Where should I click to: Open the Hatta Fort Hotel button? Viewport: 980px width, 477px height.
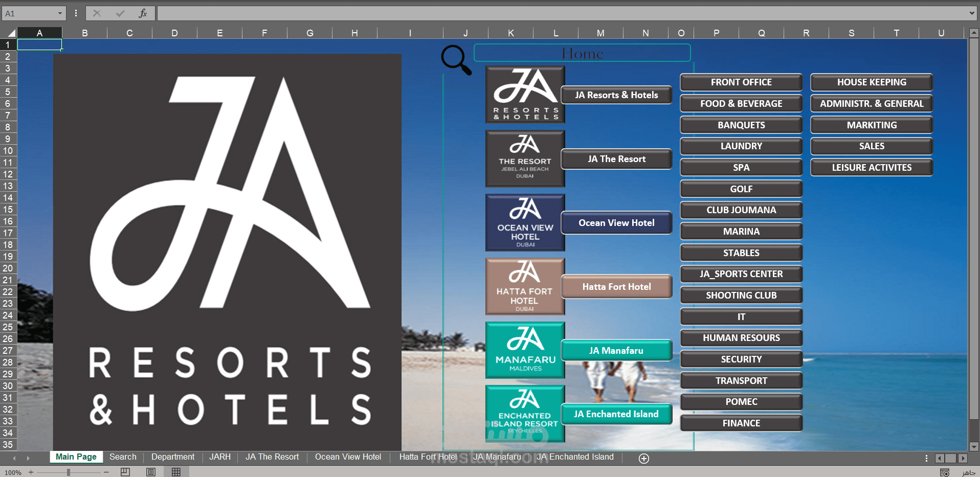[616, 287]
